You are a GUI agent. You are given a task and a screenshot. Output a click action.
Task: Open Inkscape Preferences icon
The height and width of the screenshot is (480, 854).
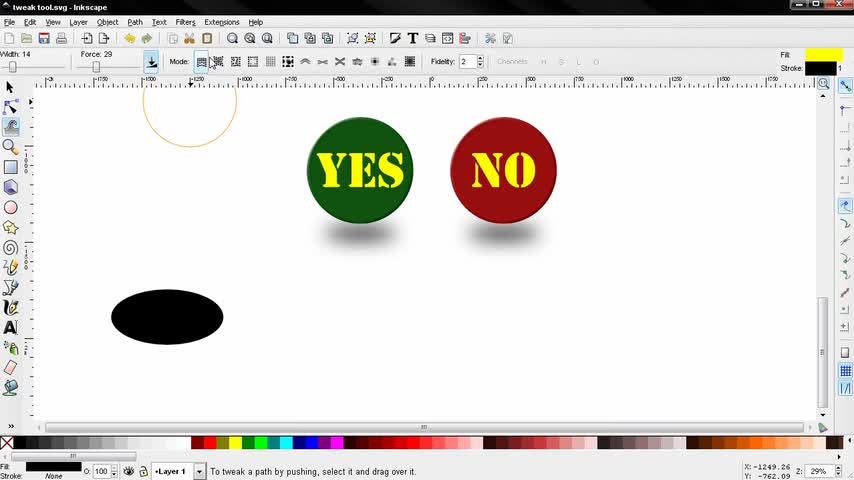(490, 38)
